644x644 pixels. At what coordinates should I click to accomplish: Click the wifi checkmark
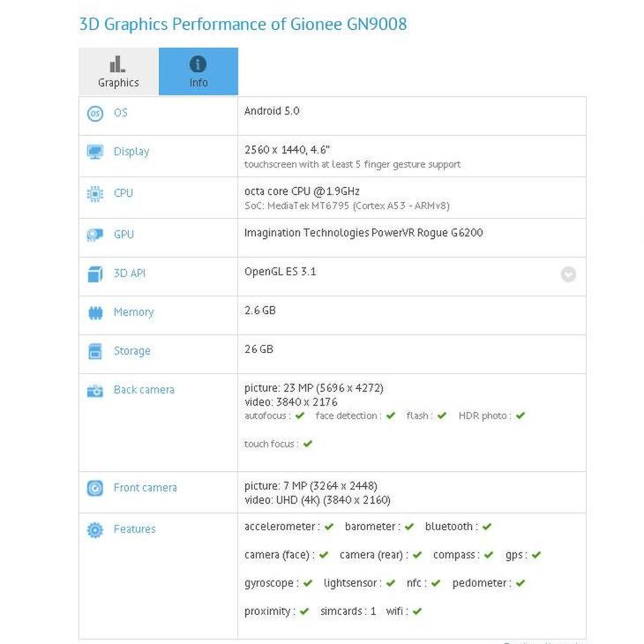[x=417, y=611]
